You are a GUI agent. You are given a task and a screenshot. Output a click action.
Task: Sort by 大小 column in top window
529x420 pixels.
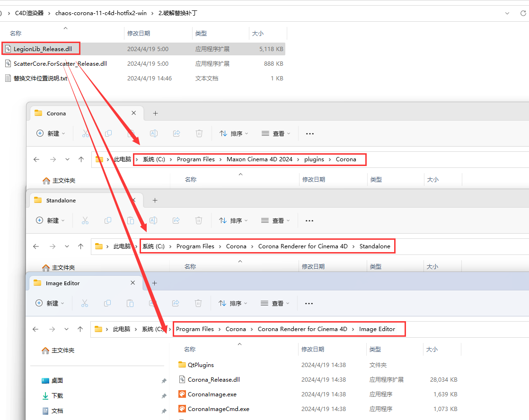(258, 34)
